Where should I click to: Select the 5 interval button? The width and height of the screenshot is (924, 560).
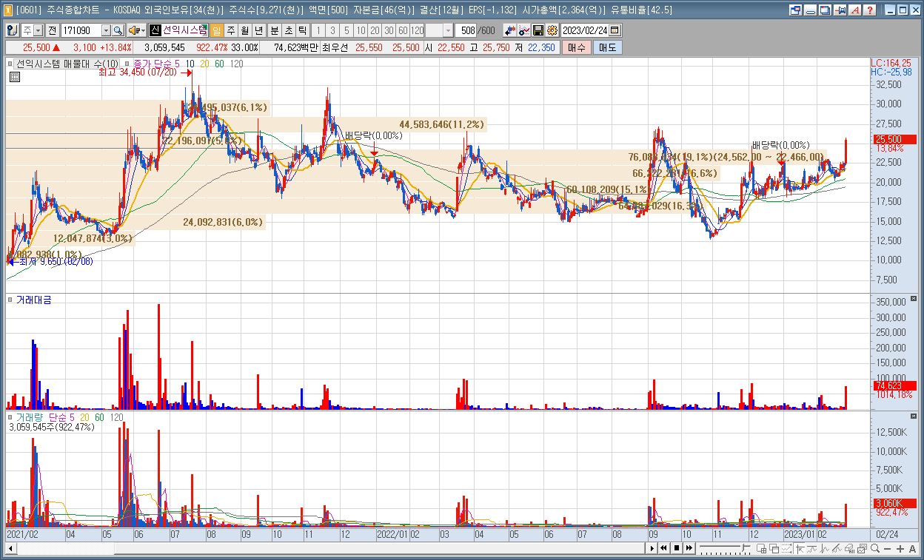346,30
